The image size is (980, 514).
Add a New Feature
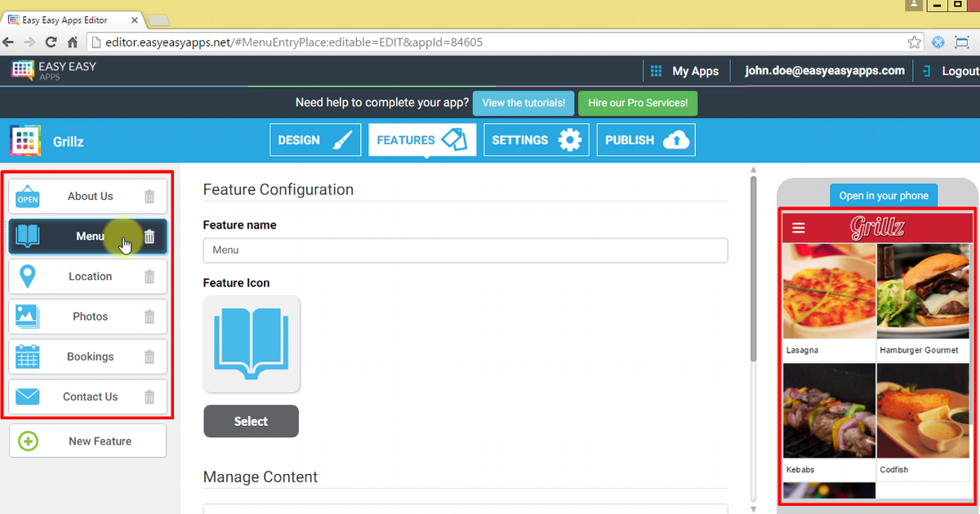tap(87, 441)
